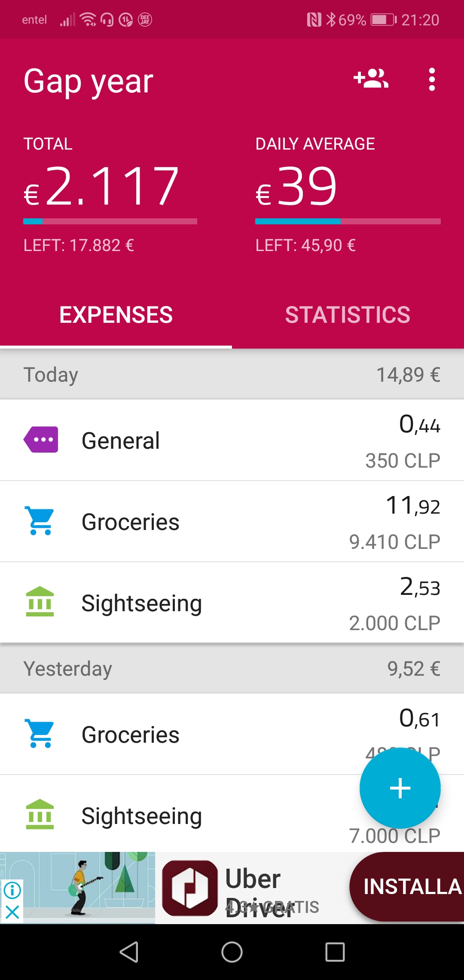Open the three-dot overflow menu
The width and height of the screenshot is (464, 980).
[432, 80]
